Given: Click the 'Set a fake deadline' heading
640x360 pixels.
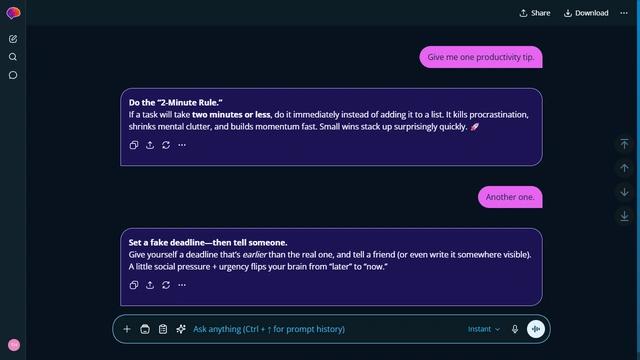Looking at the screenshot, I should point(208,242).
